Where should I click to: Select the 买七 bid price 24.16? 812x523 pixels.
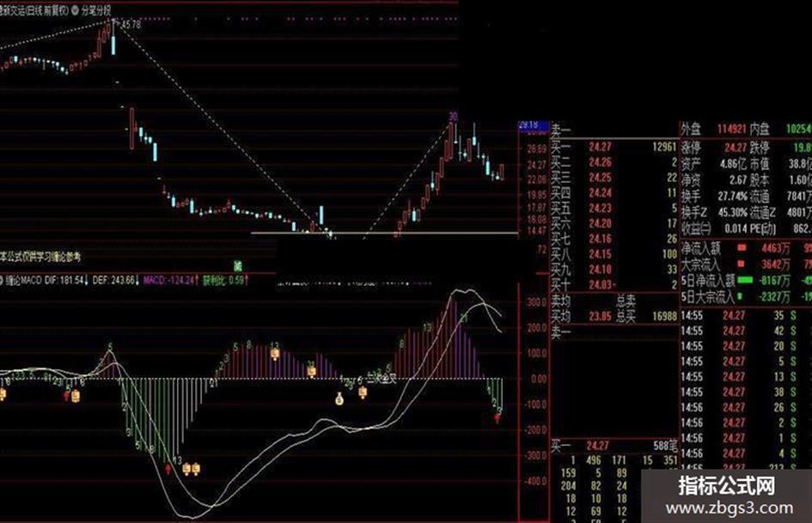[600, 239]
